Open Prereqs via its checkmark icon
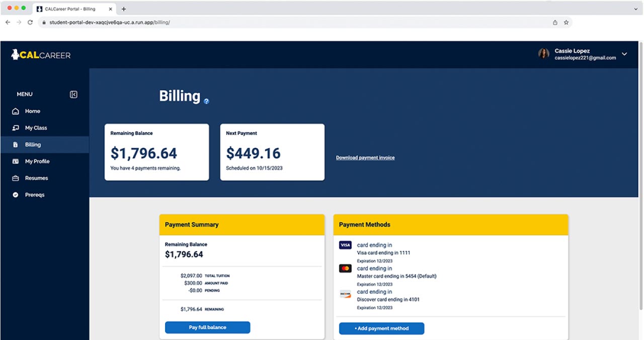 coord(15,194)
